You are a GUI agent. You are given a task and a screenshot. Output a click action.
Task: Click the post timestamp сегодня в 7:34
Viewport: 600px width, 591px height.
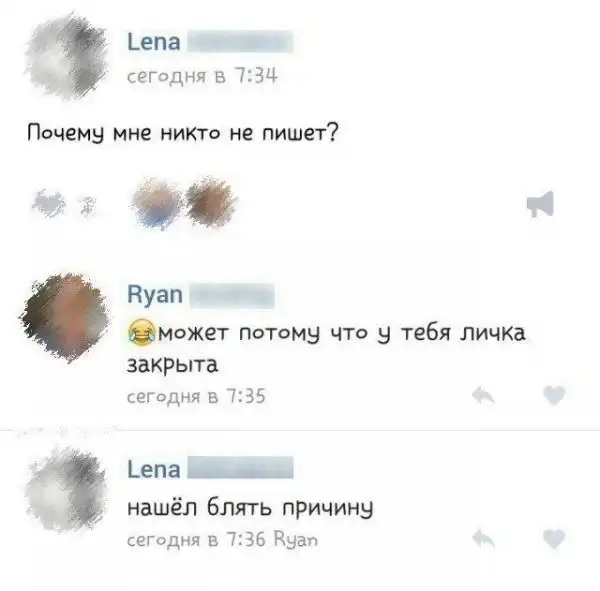pyautogui.click(x=202, y=76)
